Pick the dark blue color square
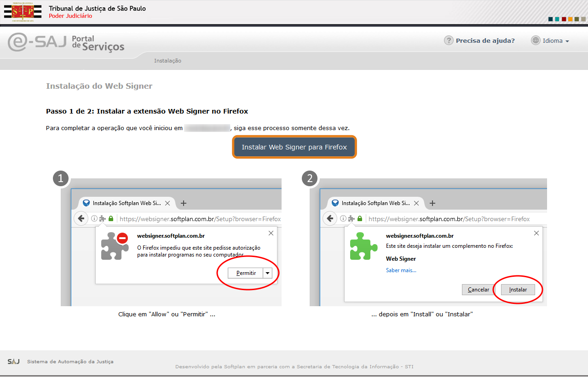588x377 pixels. (551, 19)
